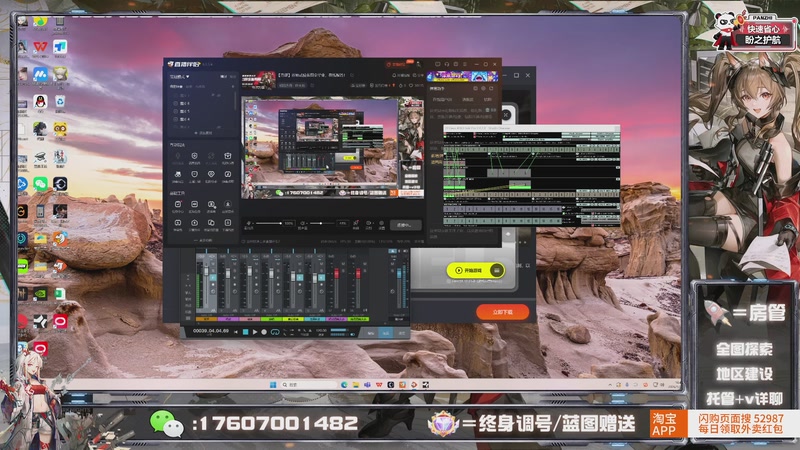The height and width of the screenshot is (450, 800).
Task: Toggle loop mode in mixer transport
Action: tap(275, 332)
